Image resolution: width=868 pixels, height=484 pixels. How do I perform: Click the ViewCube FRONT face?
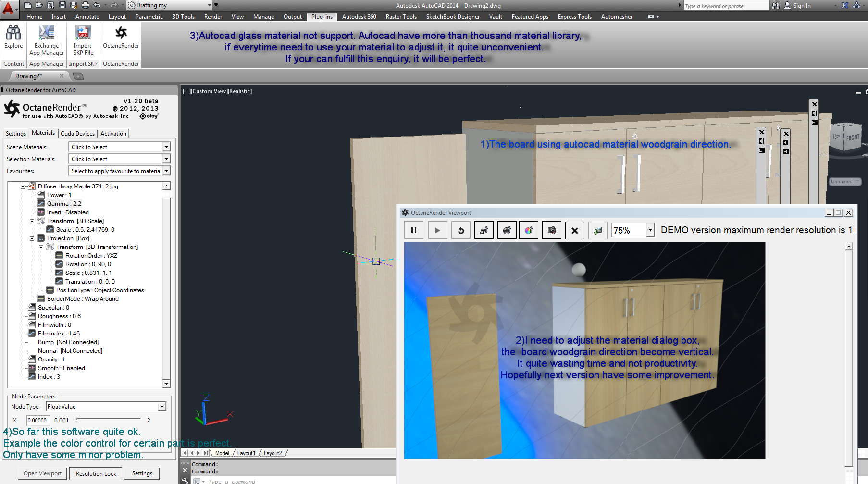tap(852, 137)
